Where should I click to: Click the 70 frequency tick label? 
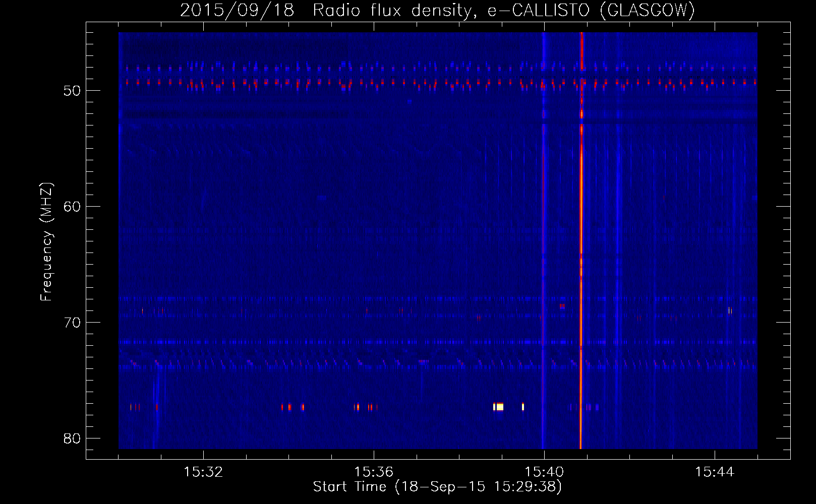(73, 323)
